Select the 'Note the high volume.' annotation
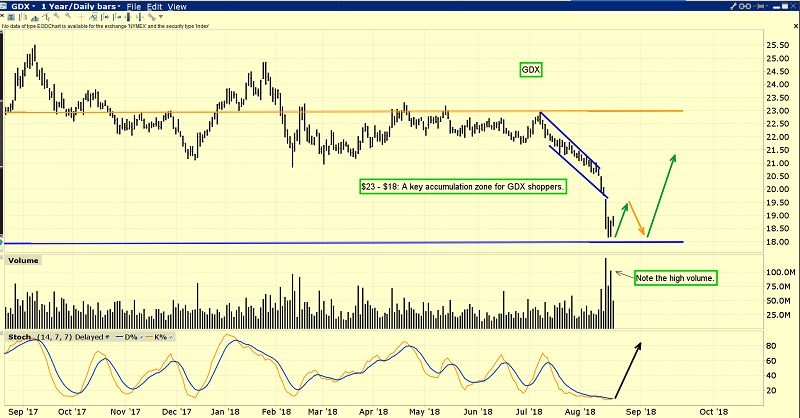This screenshot has height=418, width=800. coord(675,277)
